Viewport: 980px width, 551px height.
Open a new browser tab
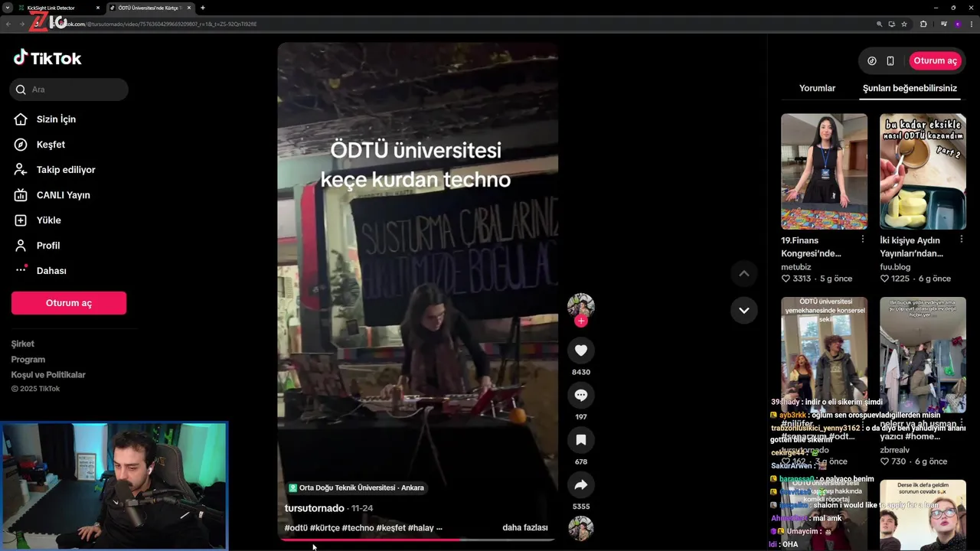203,8
